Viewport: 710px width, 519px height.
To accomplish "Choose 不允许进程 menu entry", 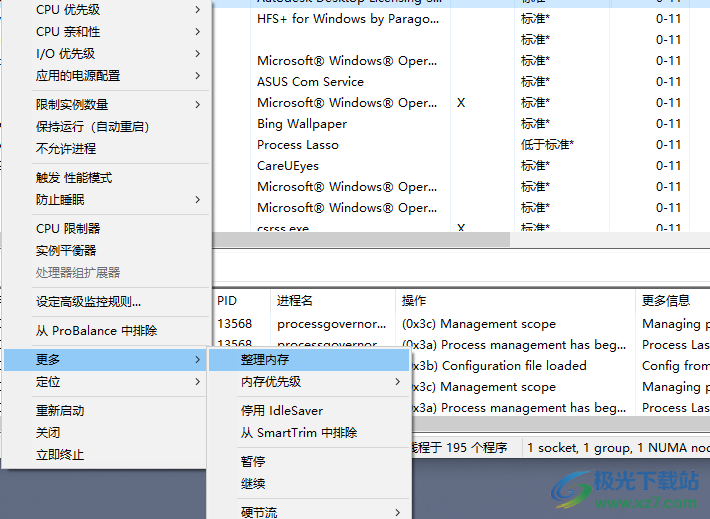I will (x=107, y=149).
